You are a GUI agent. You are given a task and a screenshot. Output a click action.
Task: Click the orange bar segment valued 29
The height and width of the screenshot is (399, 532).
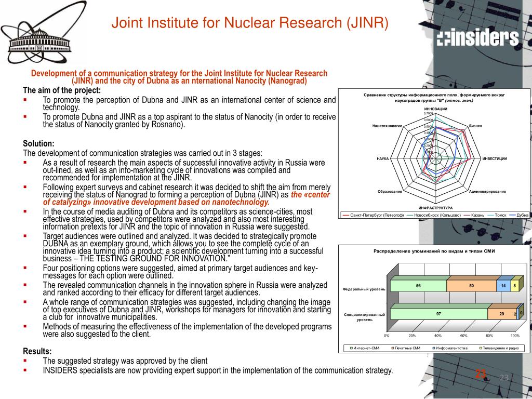click(502, 313)
